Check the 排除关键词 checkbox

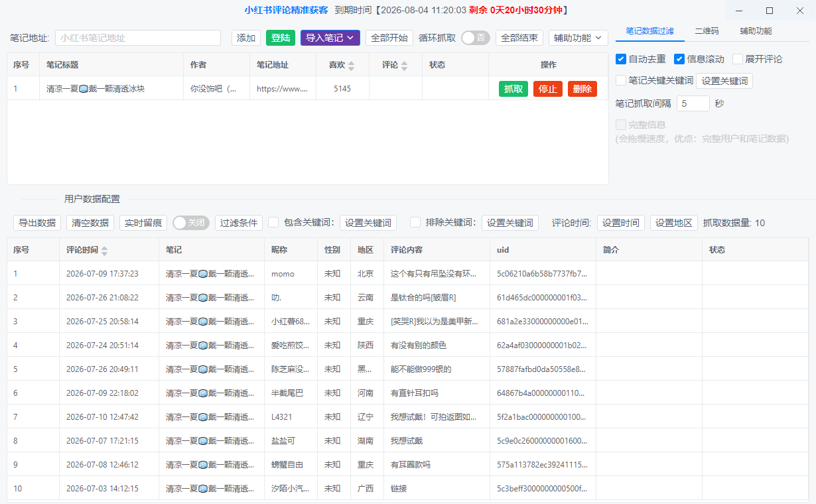[x=415, y=222]
